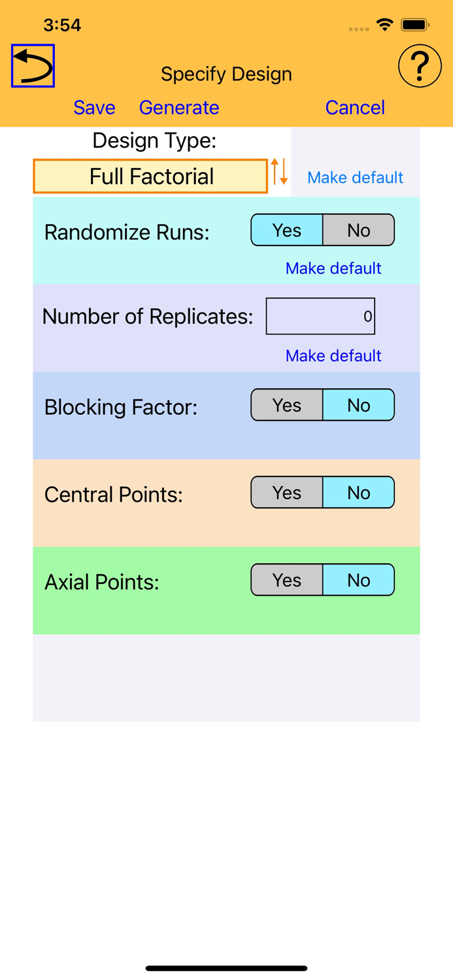Viewport: 453px width, 980px height.
Task: Cancel the design specification
Action: [x=355, y=108]
